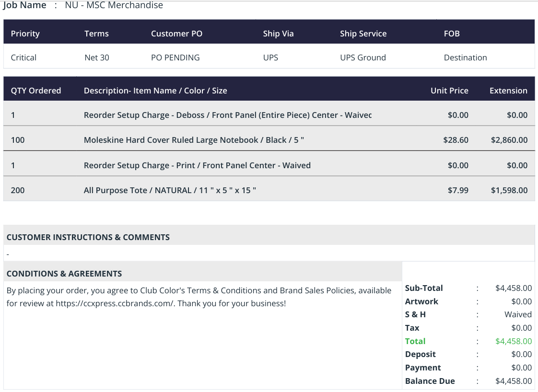Click the Tax label
The height and width of the screenshot is (392, 538).
(x=412, y=328)
